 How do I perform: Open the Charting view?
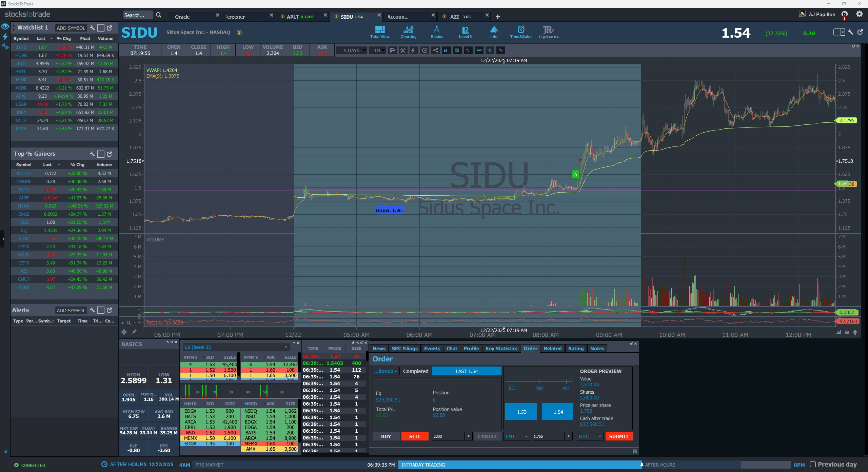tap(408, 32)
